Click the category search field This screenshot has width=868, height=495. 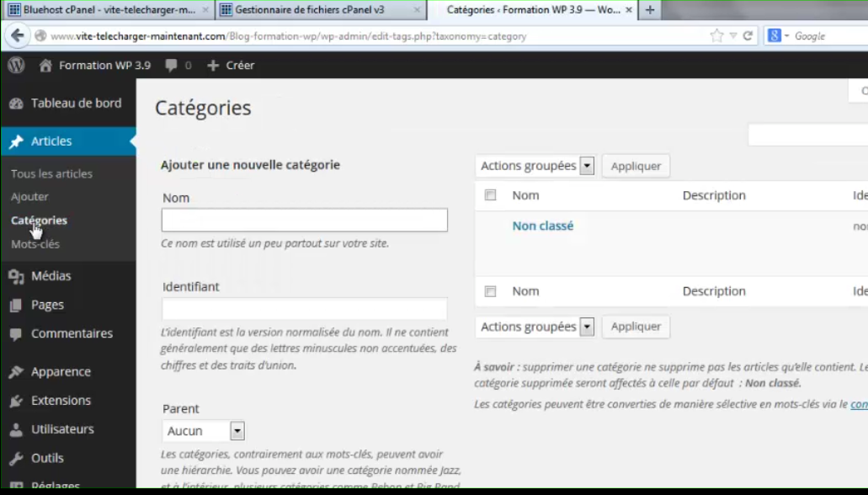(807, 135)
